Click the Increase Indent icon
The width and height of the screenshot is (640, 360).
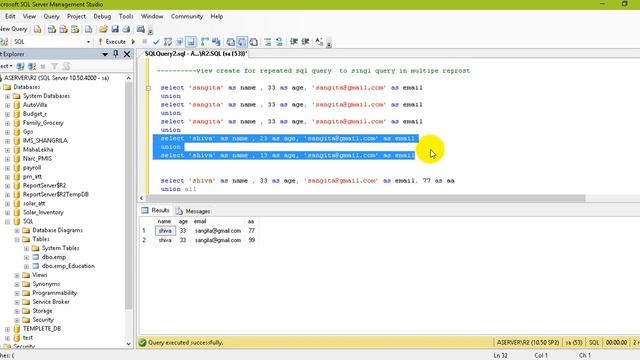pyautogui.click(x=305, y=42)
